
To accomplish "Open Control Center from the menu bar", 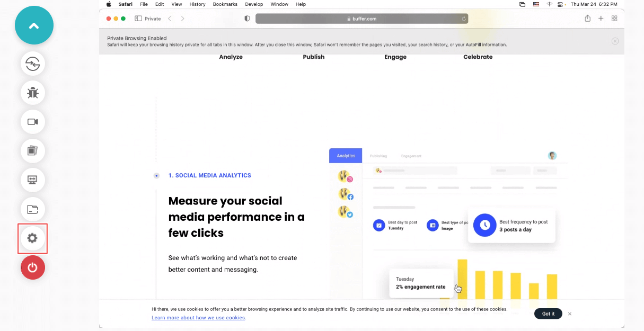I will point(561,4).
